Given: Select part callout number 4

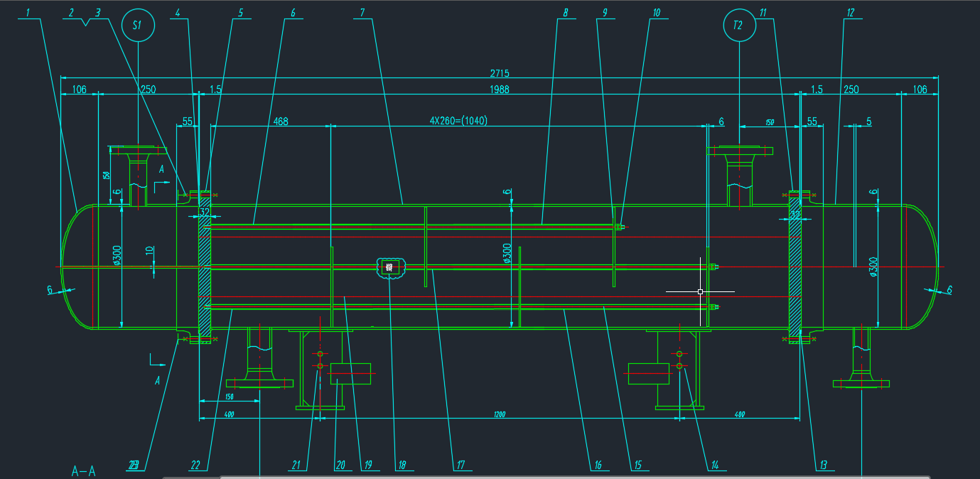Looking at the screenshot, I should pyautogui.click(x=178, y=12).
